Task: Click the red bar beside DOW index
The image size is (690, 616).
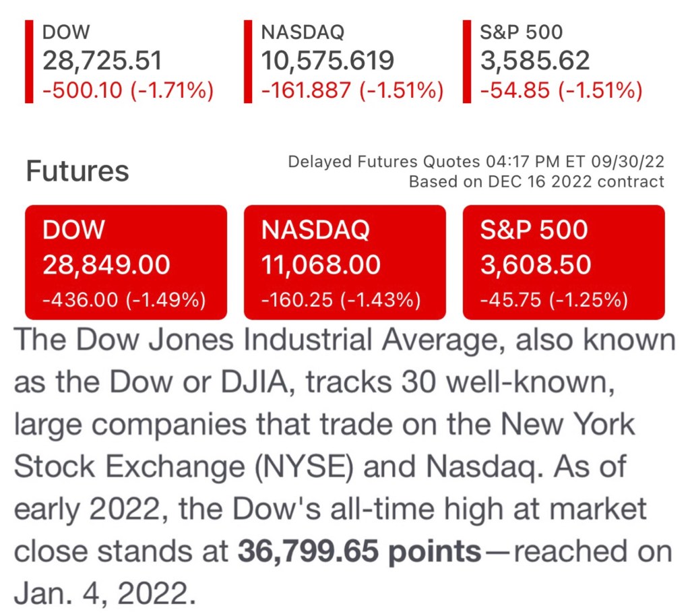Action: 29,61
